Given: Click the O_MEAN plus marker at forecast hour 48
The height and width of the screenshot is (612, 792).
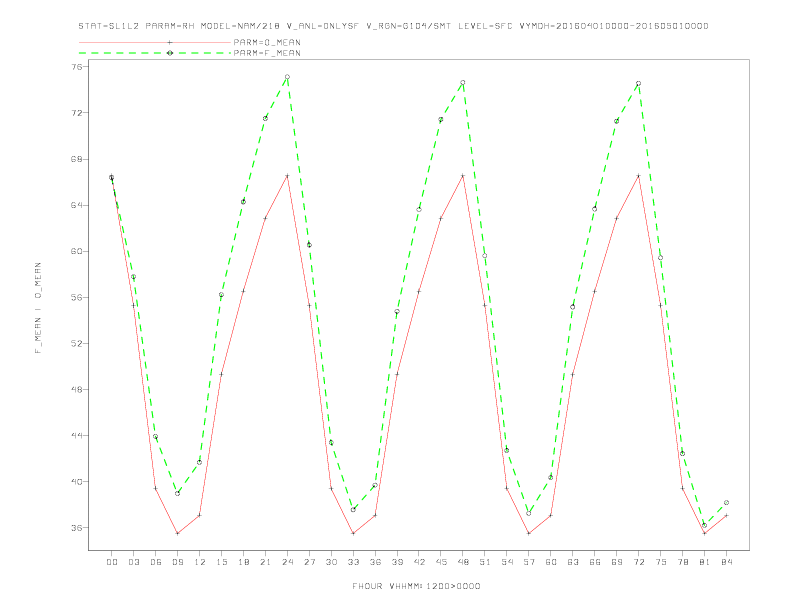Looking at the screenshot, I should click(x=463, y=176).
